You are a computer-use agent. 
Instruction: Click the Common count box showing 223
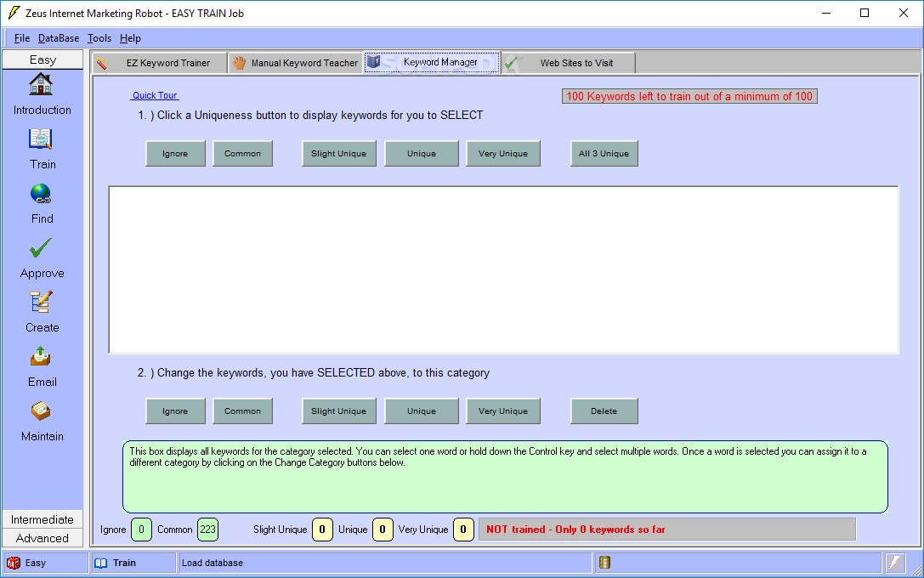pos(207,529)
